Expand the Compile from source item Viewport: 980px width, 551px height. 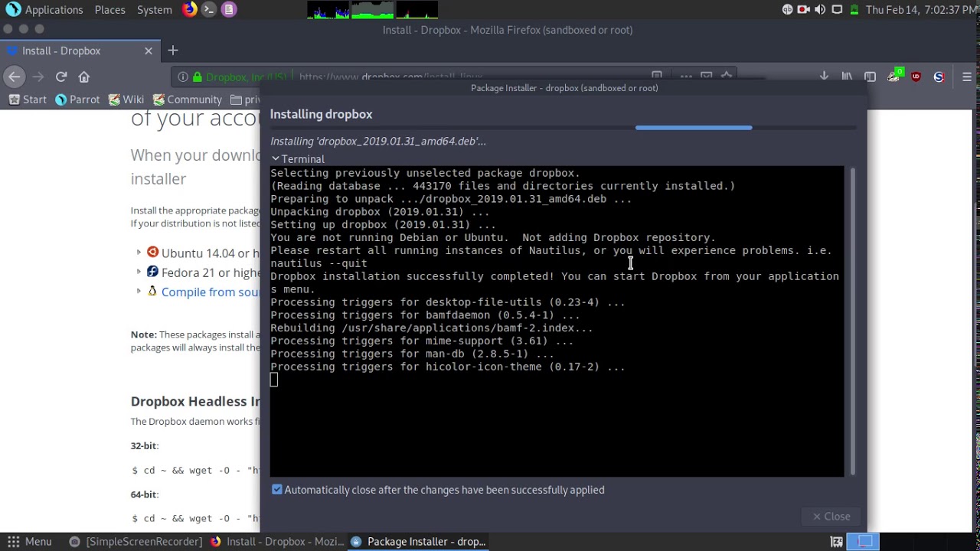tap(139, 291)
